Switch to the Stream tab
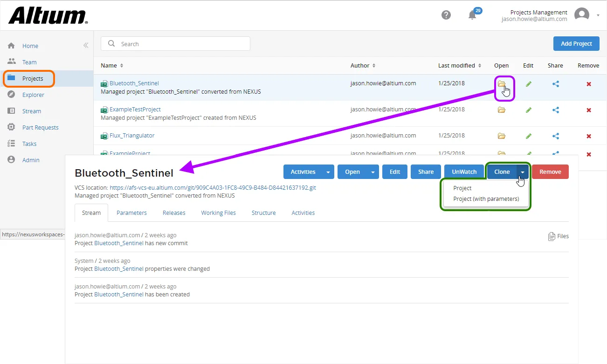This screenshot has height=364, width=607. [91, 213]
